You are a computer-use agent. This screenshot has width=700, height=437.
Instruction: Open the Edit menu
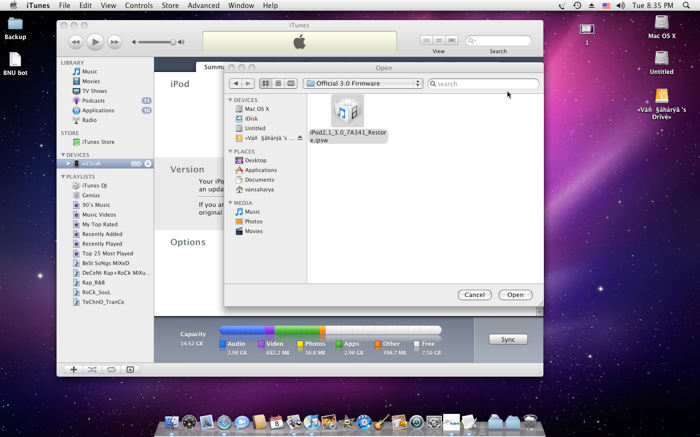tap(85, 5)
